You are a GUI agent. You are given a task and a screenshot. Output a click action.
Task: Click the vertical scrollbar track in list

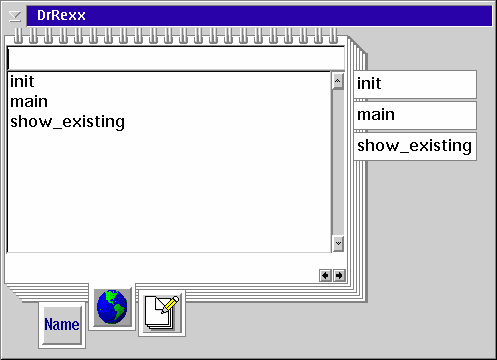point(338,163)
